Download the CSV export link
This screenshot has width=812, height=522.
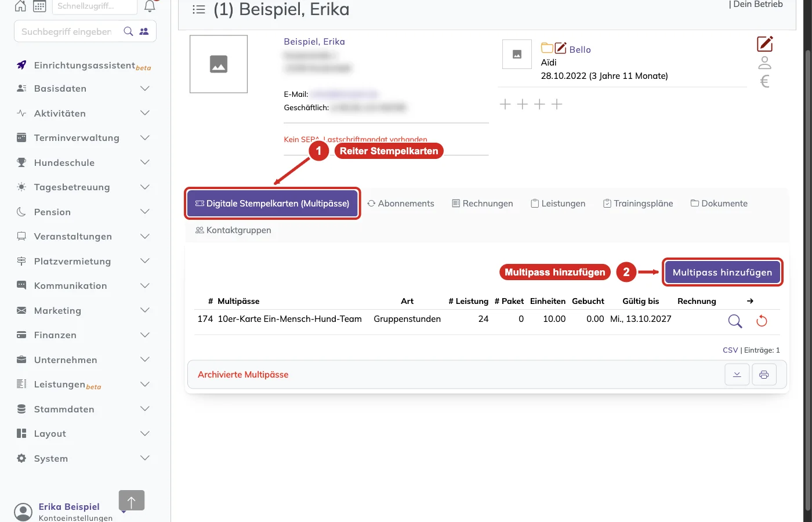coord(730,350)
